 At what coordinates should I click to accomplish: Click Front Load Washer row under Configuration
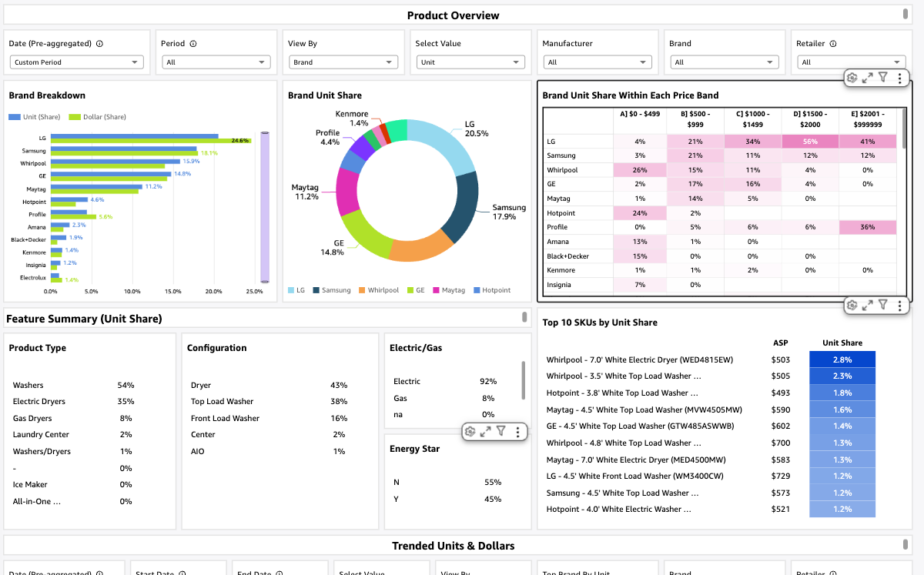click(x=269, y=418)
